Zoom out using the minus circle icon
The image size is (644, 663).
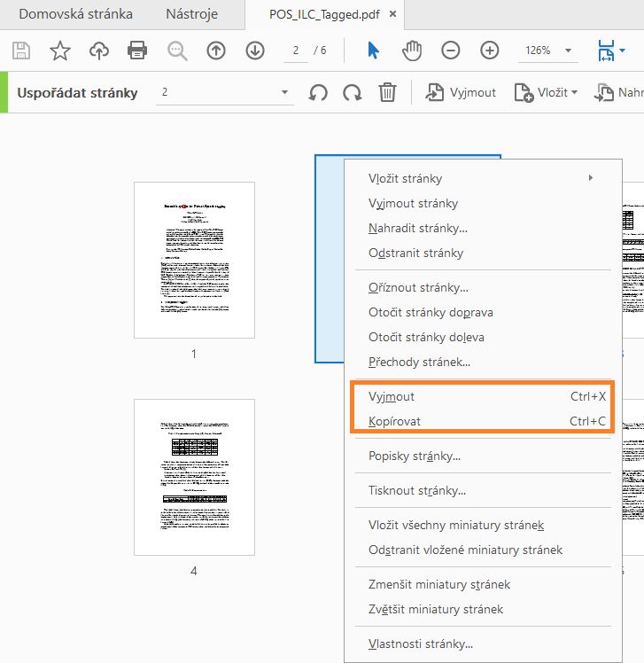tap(451, 51)
